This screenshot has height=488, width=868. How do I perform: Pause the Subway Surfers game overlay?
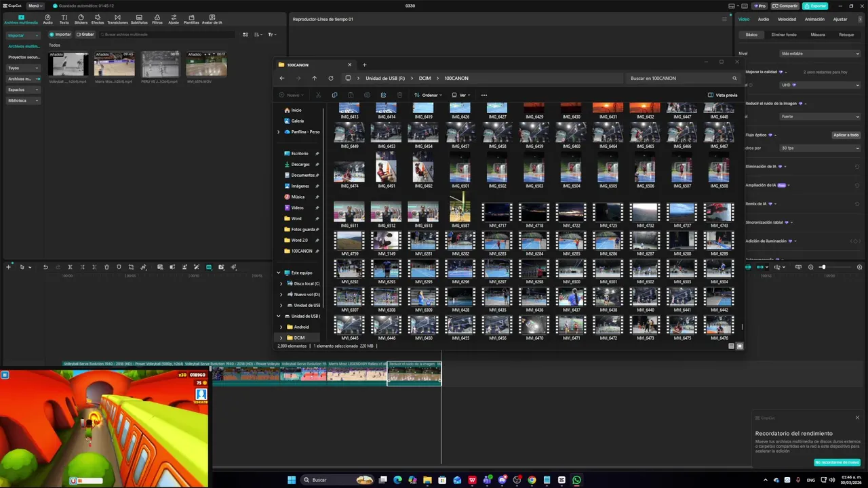pyautogui.click(x=5, y=374)
